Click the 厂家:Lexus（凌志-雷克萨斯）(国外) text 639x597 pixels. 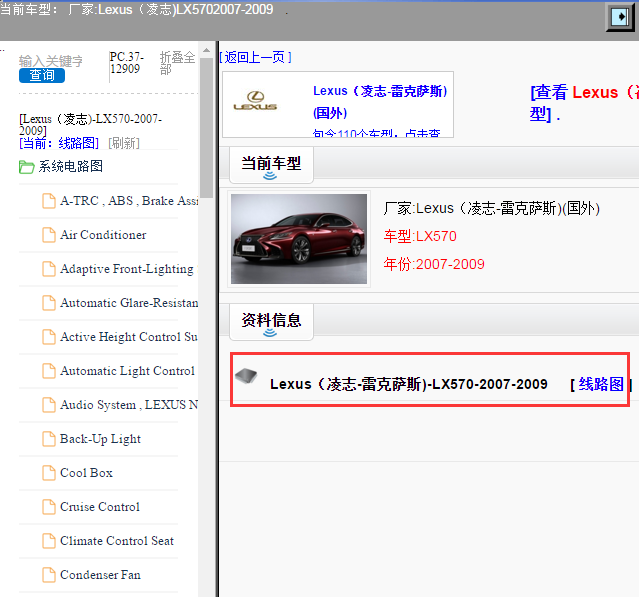[x=491, y=209]
